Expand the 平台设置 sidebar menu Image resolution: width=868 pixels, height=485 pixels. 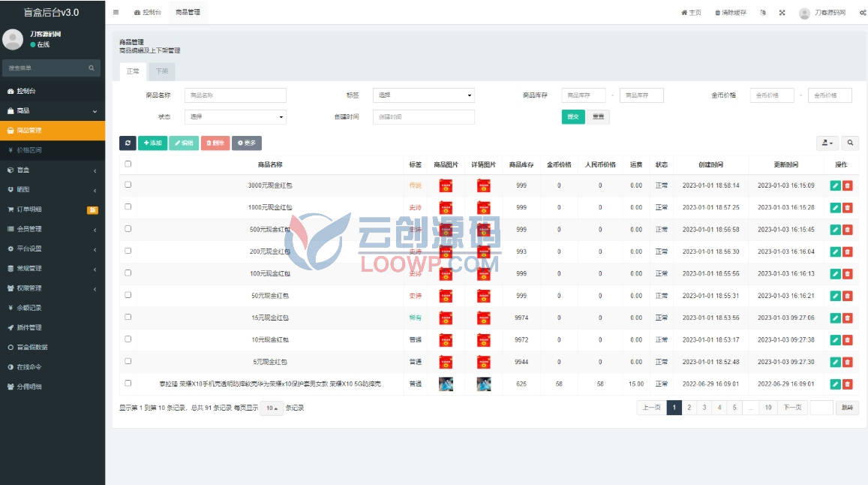click(x=53, y=249)
